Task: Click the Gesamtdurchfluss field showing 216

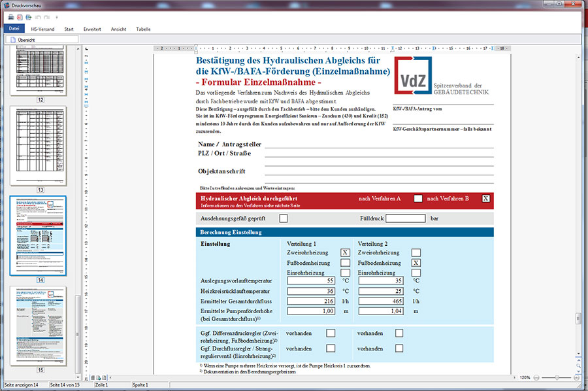Action: (311, 301)
